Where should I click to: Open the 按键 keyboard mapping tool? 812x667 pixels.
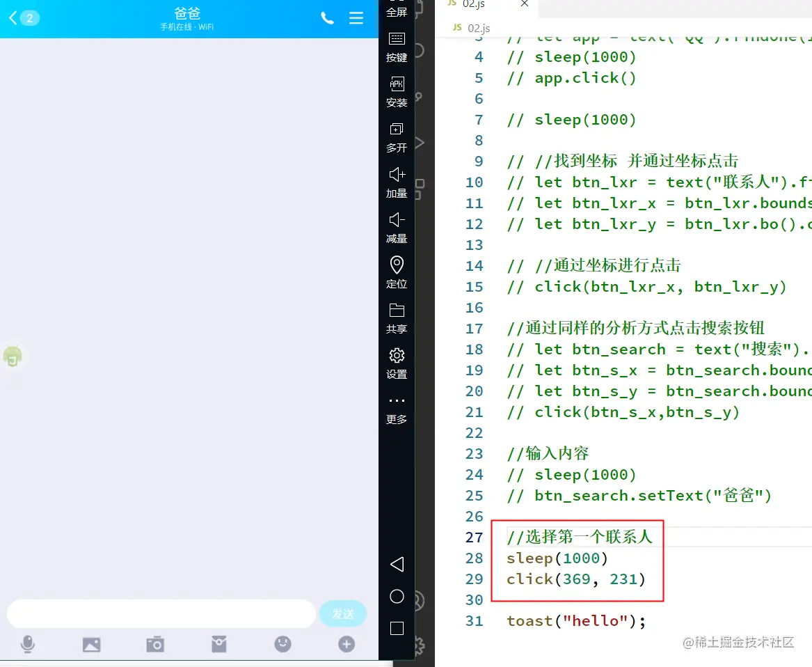(x=397, y=47)
